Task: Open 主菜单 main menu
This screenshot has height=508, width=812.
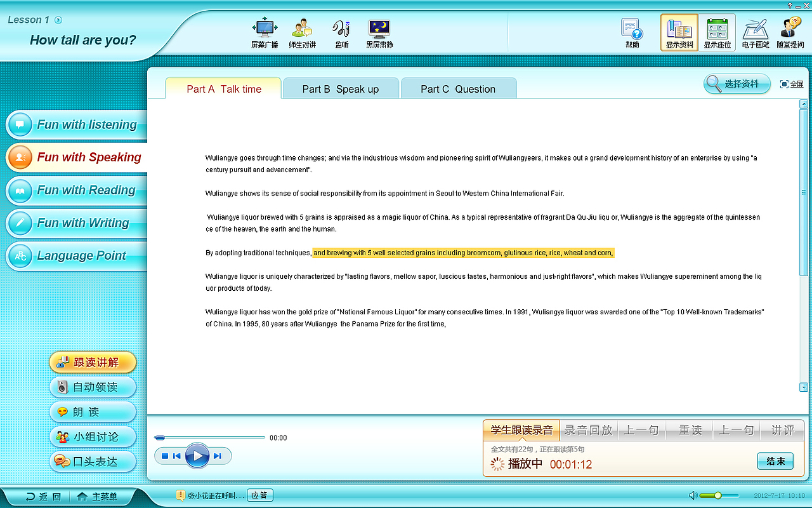Action: pyautogui.click(x=97, y=497)
